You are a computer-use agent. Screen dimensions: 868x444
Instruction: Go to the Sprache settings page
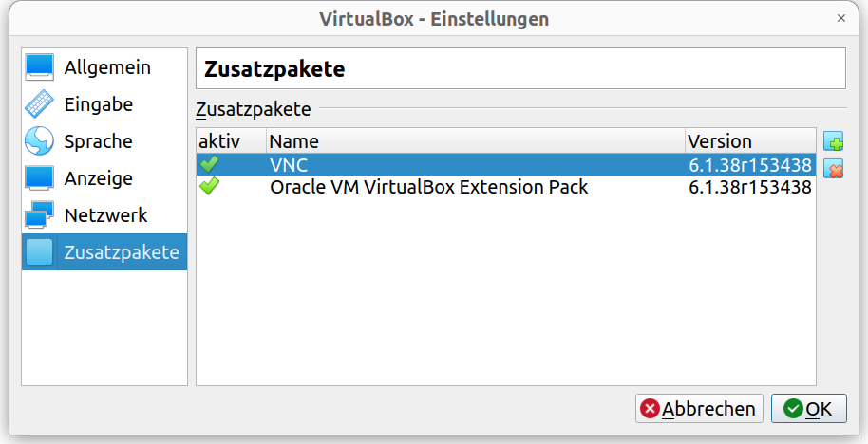click(x=98, y=141)
